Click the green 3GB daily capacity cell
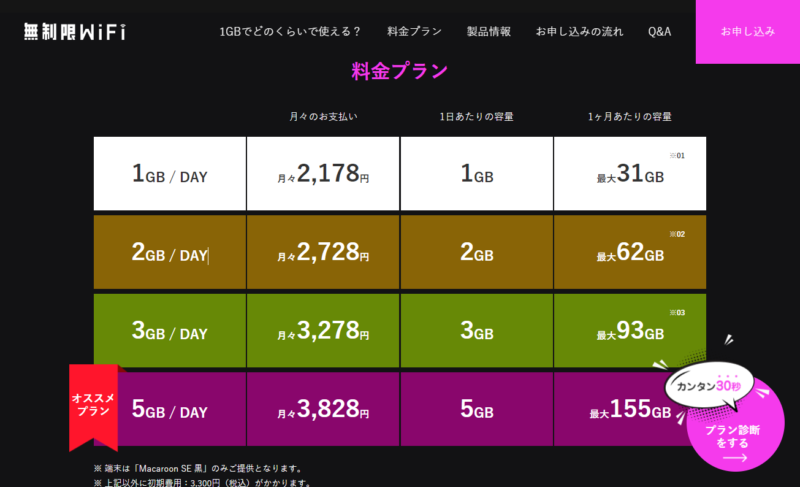The width and height of the screenshot is (800, 487). (477, 330)
